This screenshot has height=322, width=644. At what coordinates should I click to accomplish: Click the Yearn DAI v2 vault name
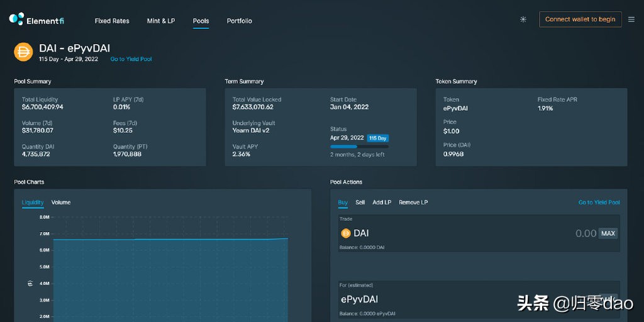point(251,131)
